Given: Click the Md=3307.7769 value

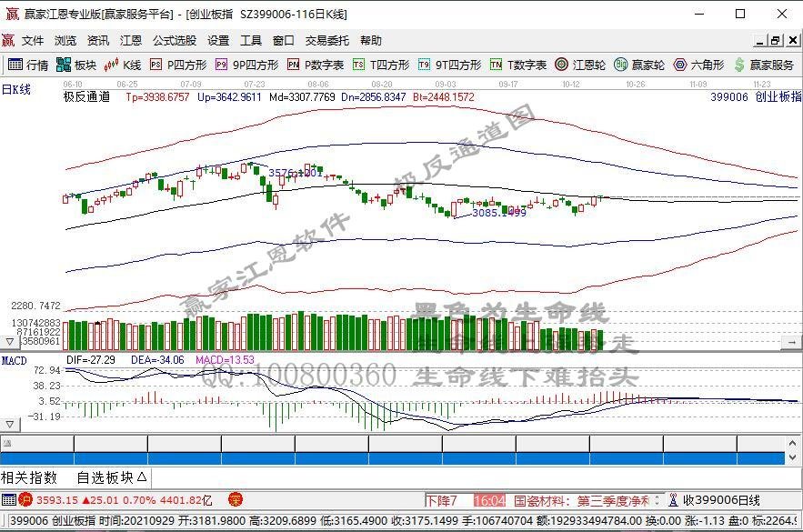Looking at the screenshot, I should [x=302, y=96].
